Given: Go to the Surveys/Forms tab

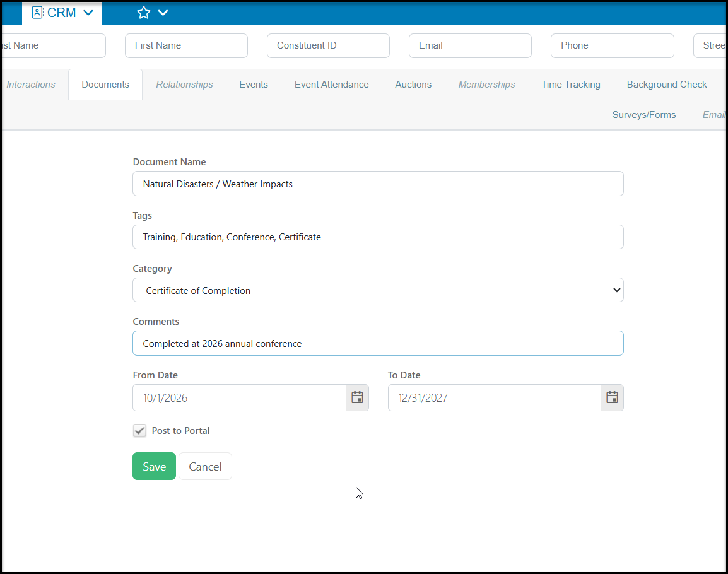Looking at the screenshot, I should (x=644, y=115).
